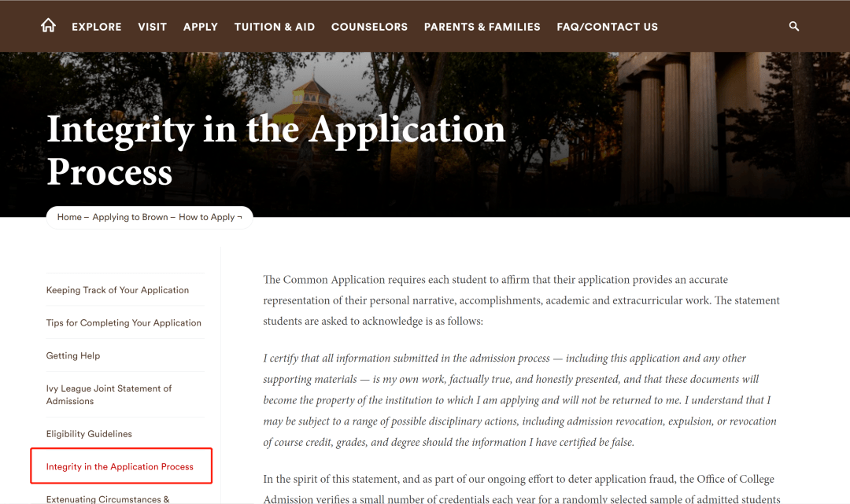Open the Counselors menu
Image resolution: width=850 pixels, height=504 pixels.
coord(369,27)
